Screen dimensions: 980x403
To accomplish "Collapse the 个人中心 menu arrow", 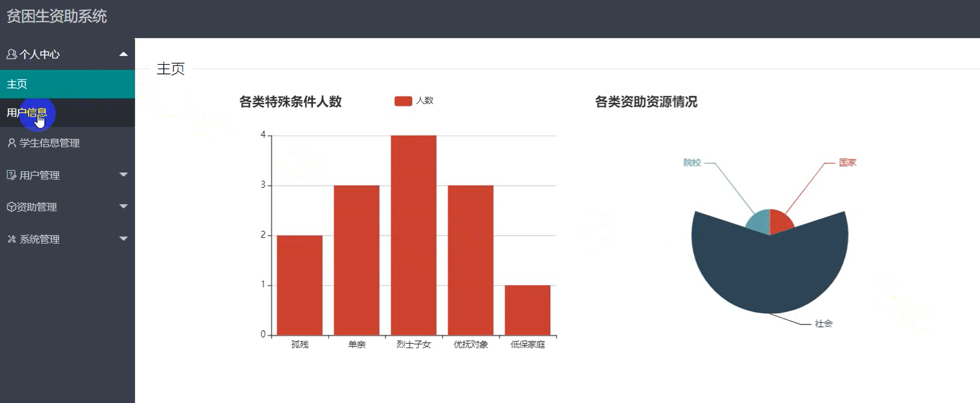I will click(123, 54).
